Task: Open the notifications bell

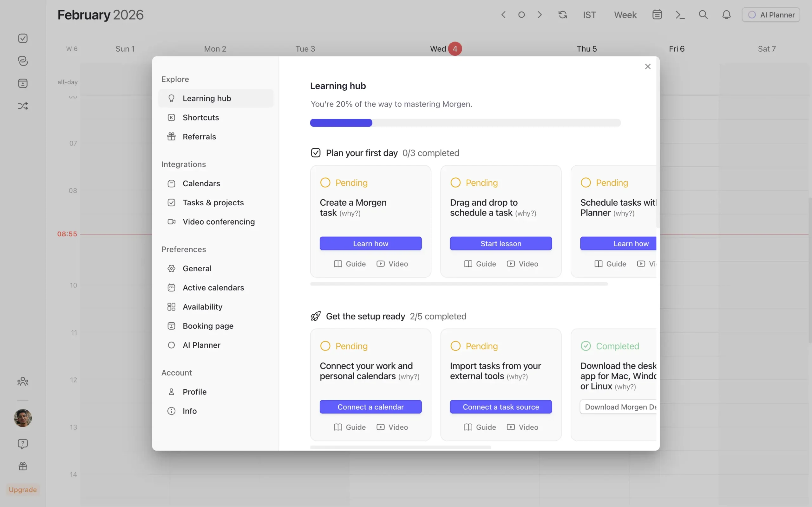Action: 726,15
